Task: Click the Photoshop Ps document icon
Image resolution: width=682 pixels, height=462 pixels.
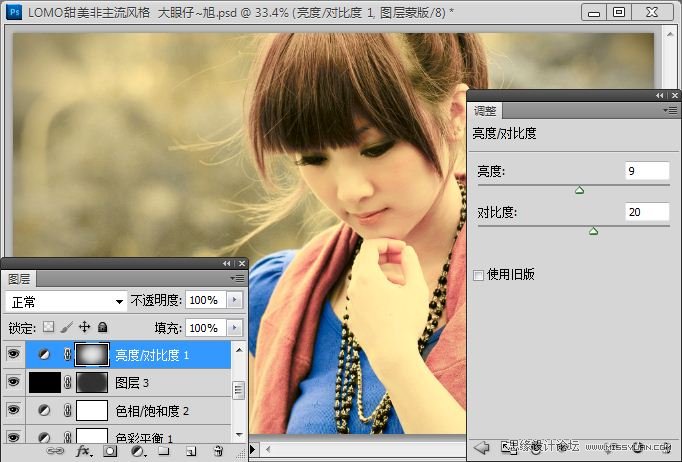Action: click(x=14, y=12)
